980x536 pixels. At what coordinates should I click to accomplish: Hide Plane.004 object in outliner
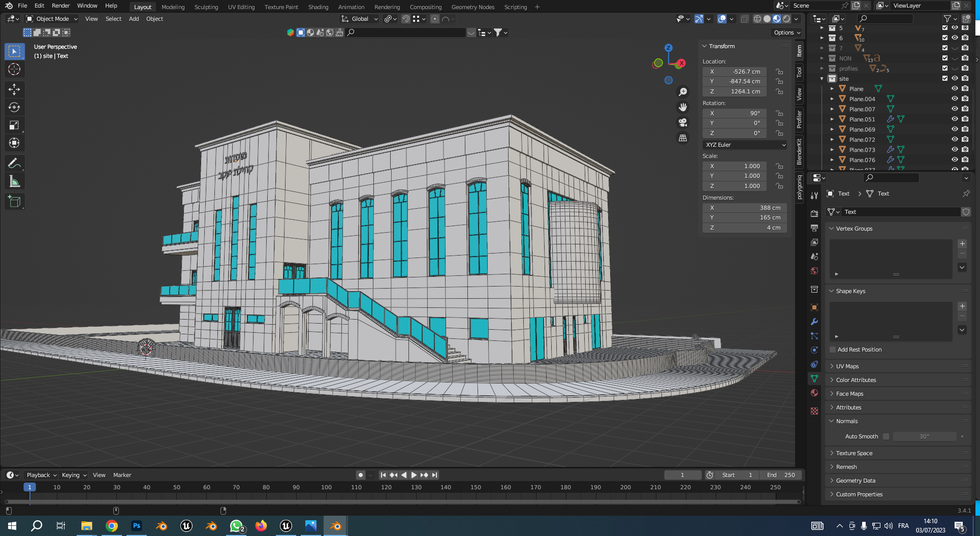coord(955,99)
